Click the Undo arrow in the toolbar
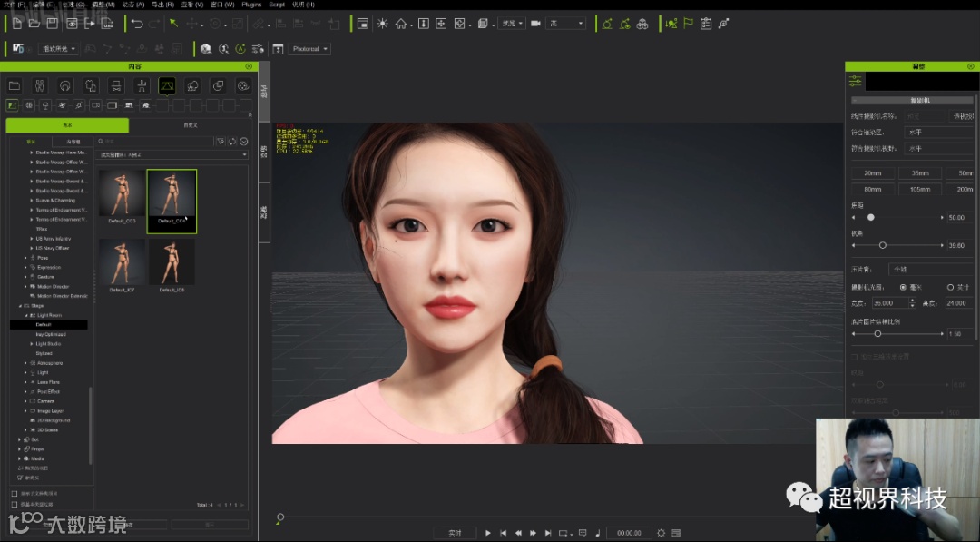Screen dimensions: 980x542 click(137, 24)
